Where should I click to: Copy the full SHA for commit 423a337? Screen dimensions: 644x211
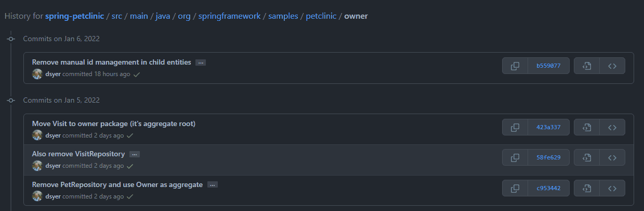(x=515, y=127)
